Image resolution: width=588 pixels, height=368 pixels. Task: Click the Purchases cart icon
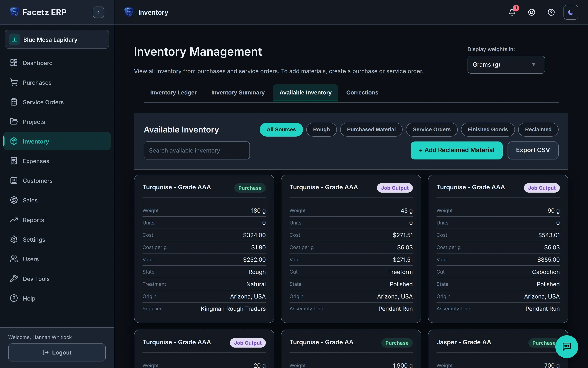pos(14,83)
